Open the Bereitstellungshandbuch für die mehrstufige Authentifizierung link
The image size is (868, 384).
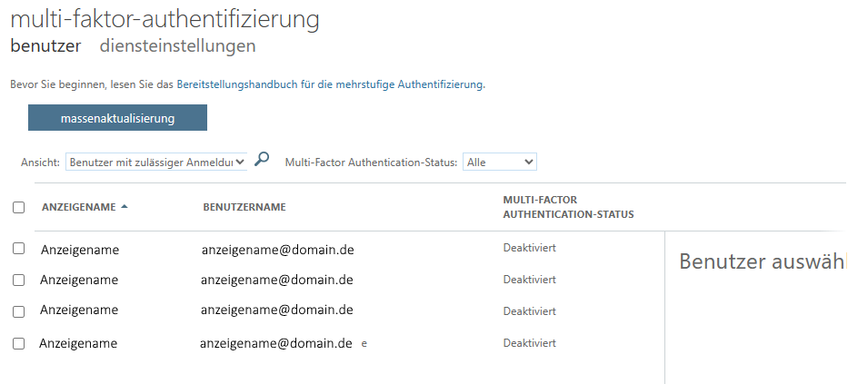tap(330, 84)
